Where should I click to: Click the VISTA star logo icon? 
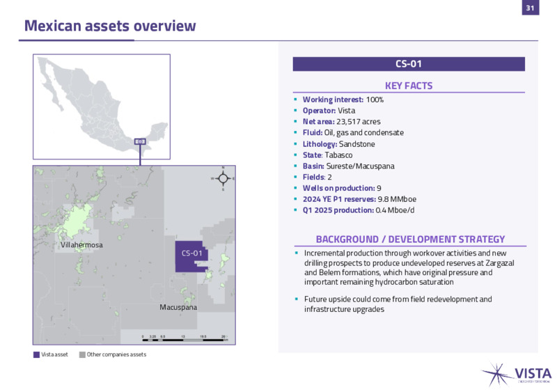497,375
